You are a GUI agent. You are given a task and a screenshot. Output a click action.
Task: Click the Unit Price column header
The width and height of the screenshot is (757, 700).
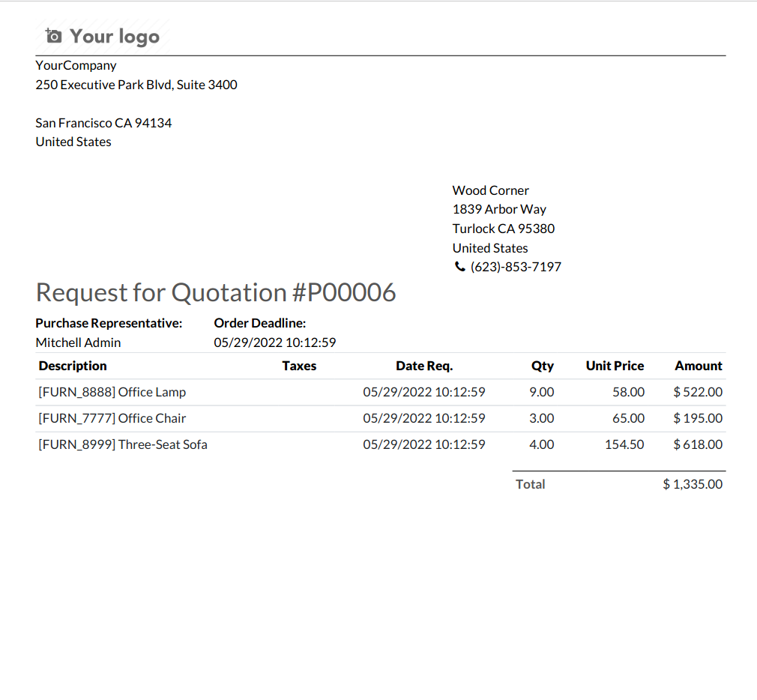click(615, 366)
